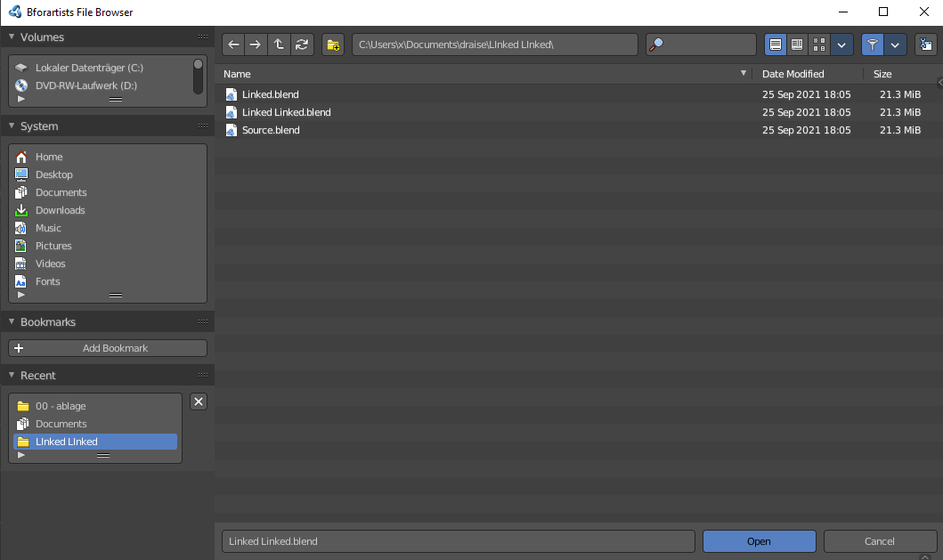Click the Bookmarks panel drag grip
Screen dimensions: 943x560
click(203, 321)
